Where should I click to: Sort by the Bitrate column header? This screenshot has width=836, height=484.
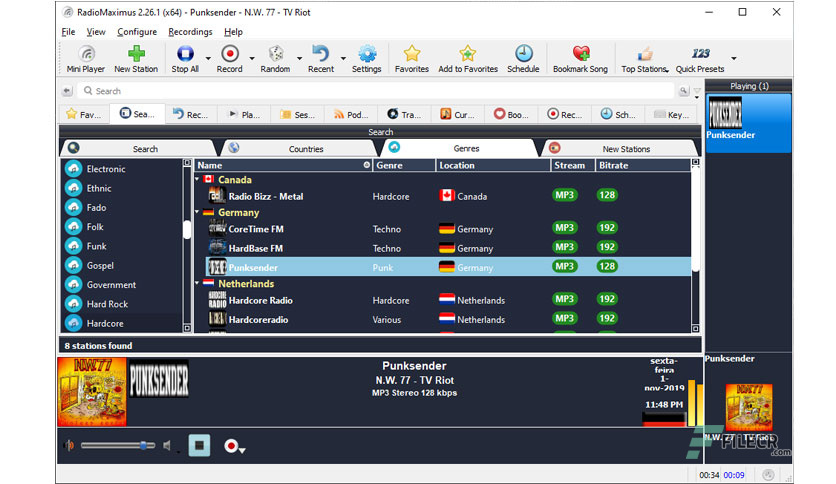coord(642,165)
